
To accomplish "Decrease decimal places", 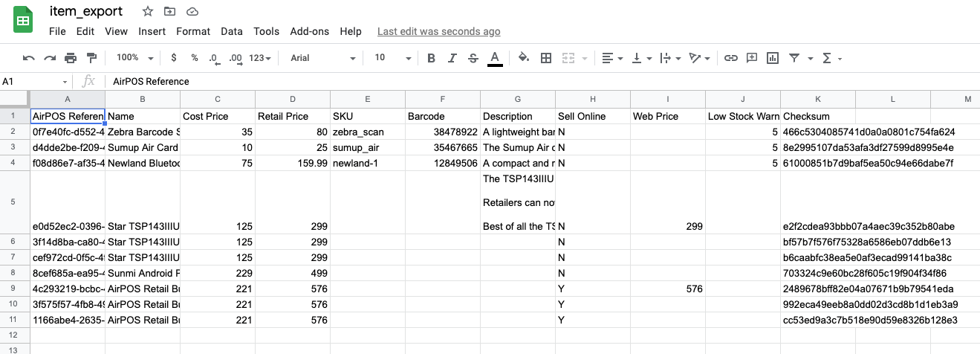I will [214, 58].
